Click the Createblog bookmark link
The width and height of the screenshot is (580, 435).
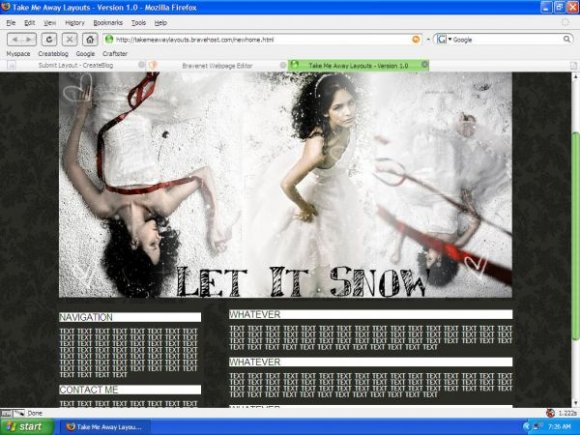pyautogui.click(x=53, y=54)
